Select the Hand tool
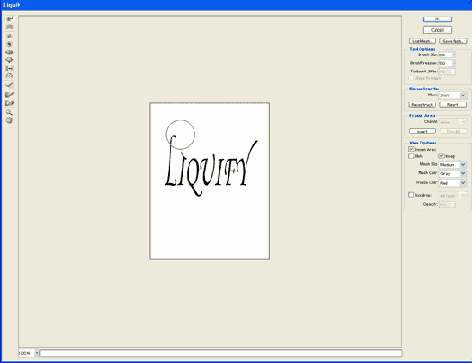Viewport: 472px width, 363px height. (x=9, y=120)
